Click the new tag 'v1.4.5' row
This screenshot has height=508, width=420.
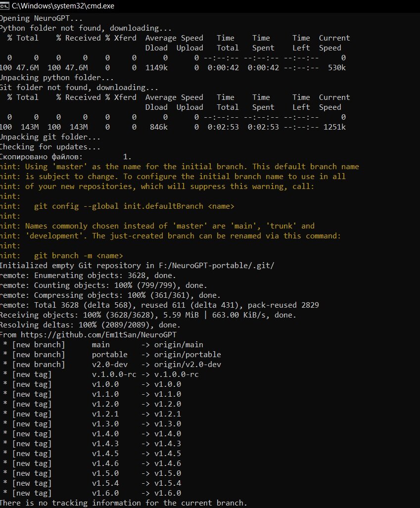[92, 454]
